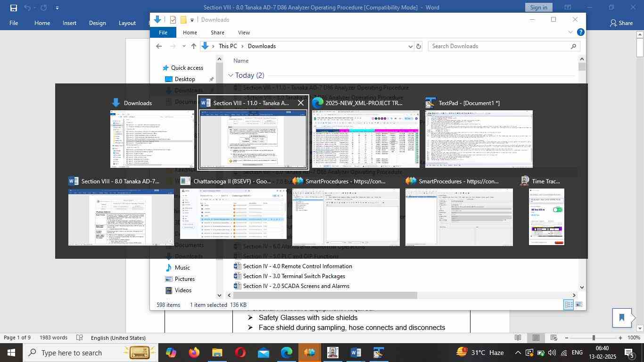Viewport: 644px width, 362px height.
Task: Select Chattanooga II (BSEVF) thumbnail
Action: tap(233, 214)
